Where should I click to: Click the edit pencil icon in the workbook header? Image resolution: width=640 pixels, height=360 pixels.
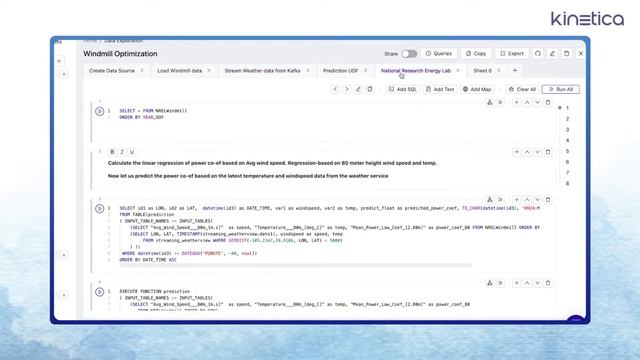click(552, 53)
